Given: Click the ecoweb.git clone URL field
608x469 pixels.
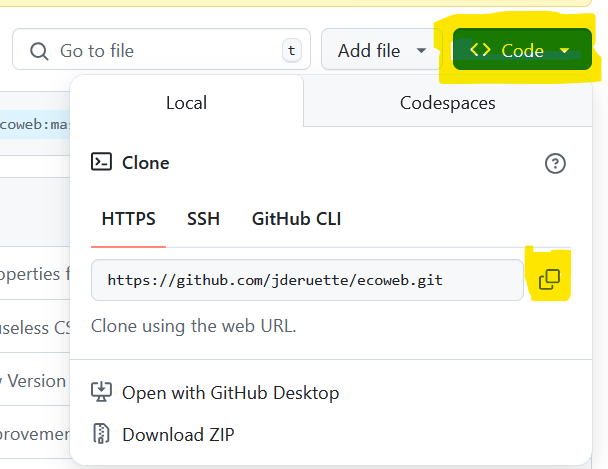Looking at the screenshot, I should [307, 280].
